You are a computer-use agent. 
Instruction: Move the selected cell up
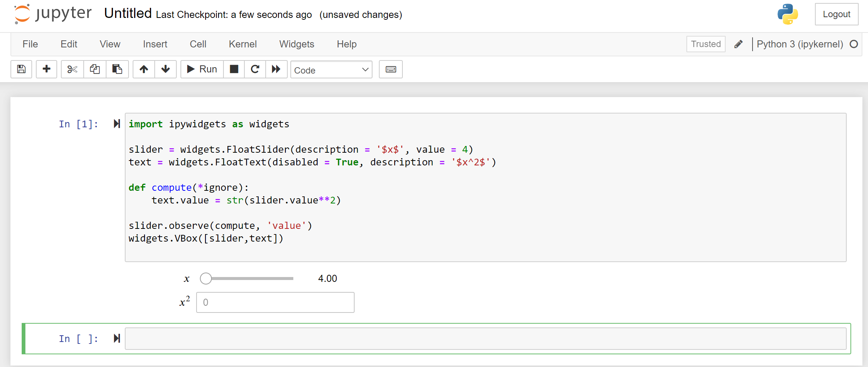(x=143, y=69)
